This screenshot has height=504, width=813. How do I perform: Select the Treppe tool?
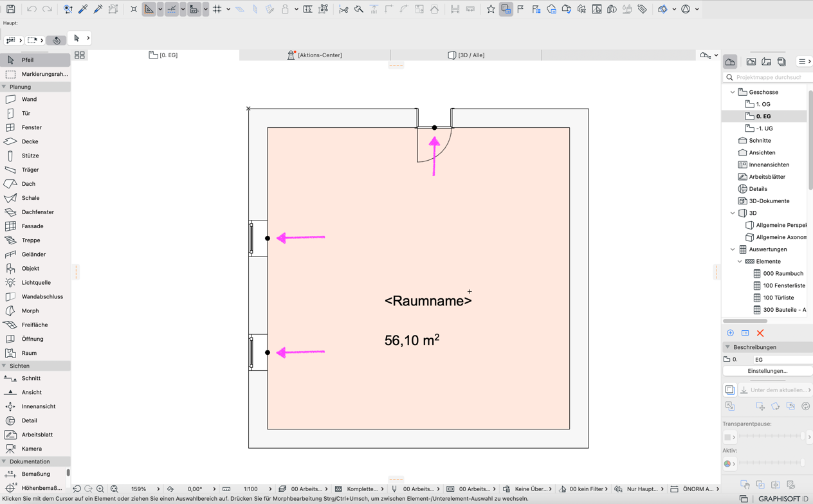click(x=35, y=240)
